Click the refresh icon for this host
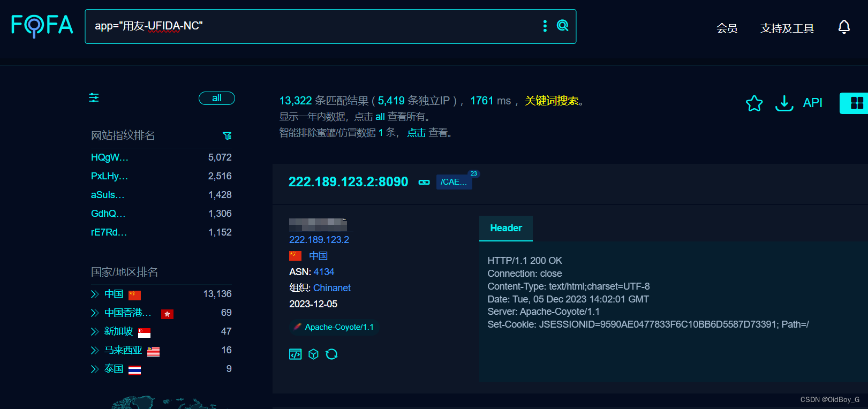The image size is (868, 409). [331, 354]
